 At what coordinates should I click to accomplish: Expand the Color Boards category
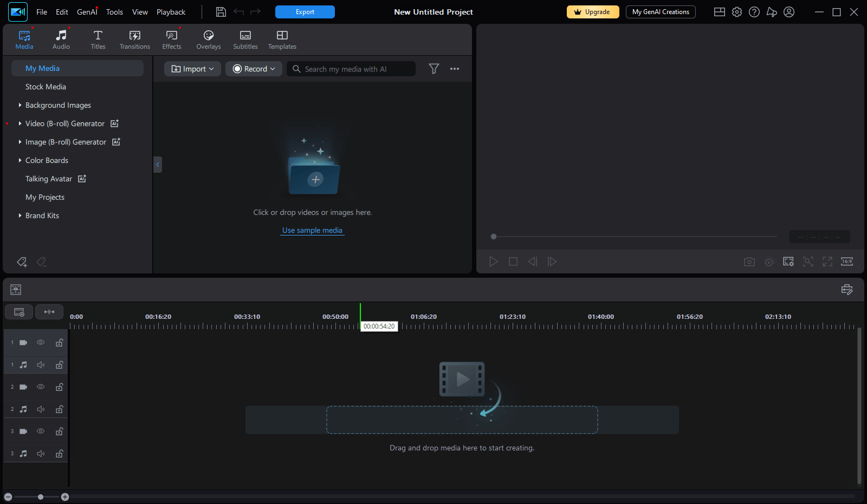pyautogui.click(x=20, y=160)
